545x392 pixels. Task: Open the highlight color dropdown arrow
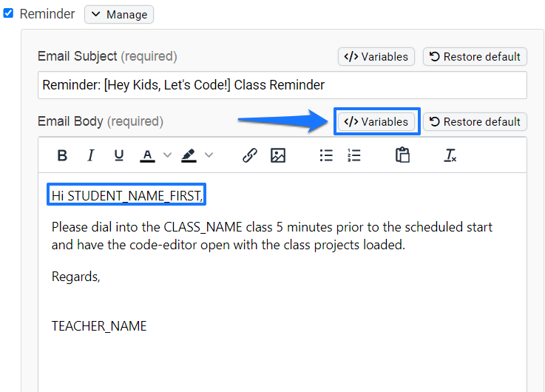pyautogui.click(x=209, y=155)
